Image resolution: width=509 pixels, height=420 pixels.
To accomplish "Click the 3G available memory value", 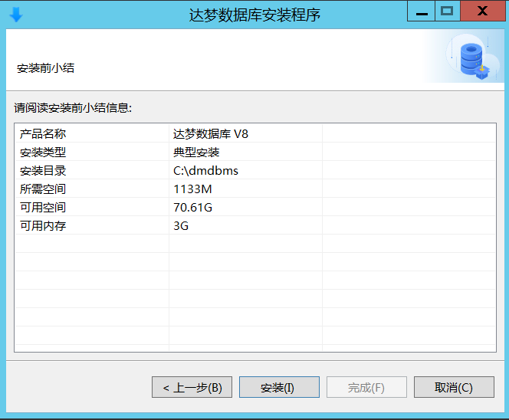I will [181, 226].
